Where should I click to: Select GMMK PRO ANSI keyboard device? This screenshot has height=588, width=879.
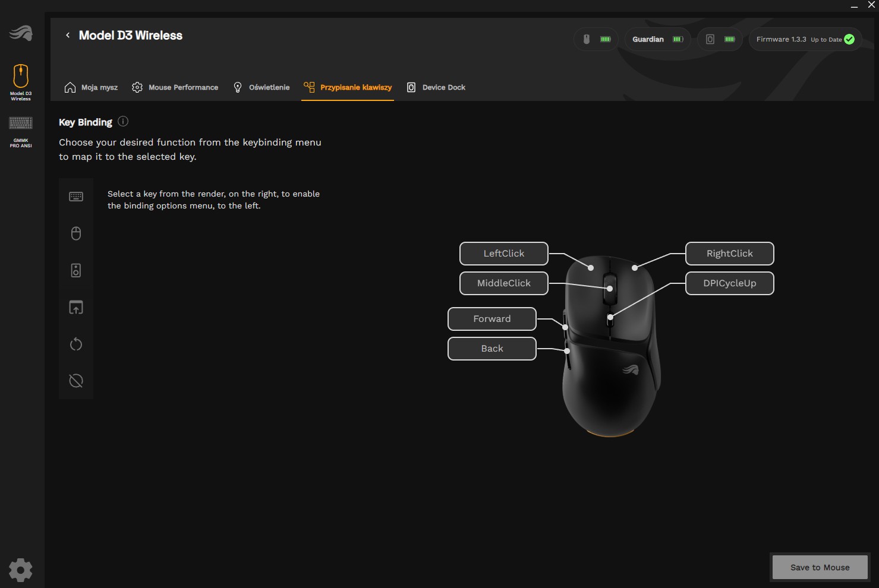click(21, 131)
